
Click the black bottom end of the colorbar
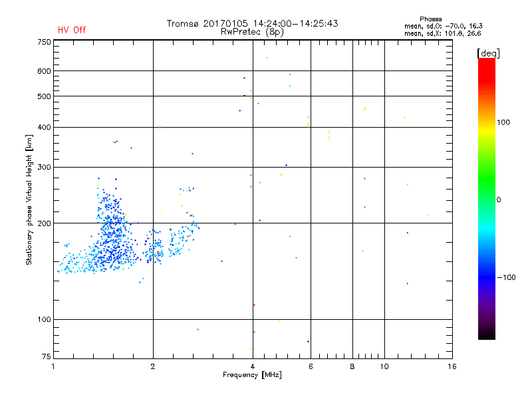[x=487, y=334]
